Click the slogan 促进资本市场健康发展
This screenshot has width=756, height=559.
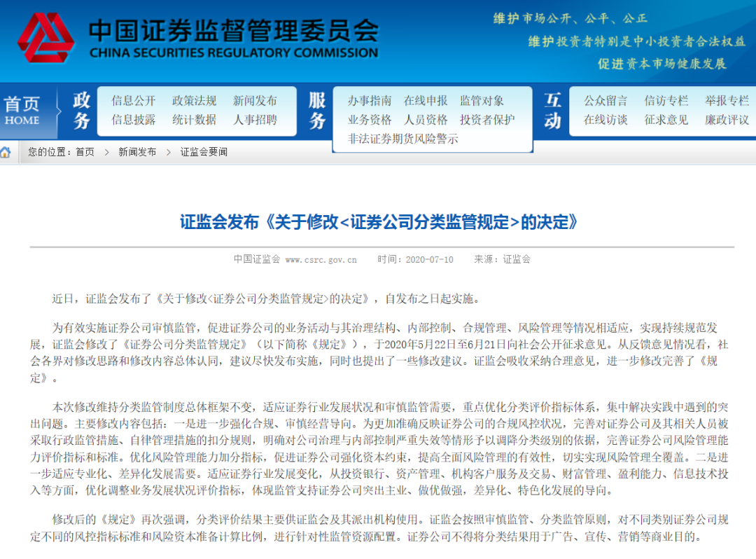(x=662, y=64)
